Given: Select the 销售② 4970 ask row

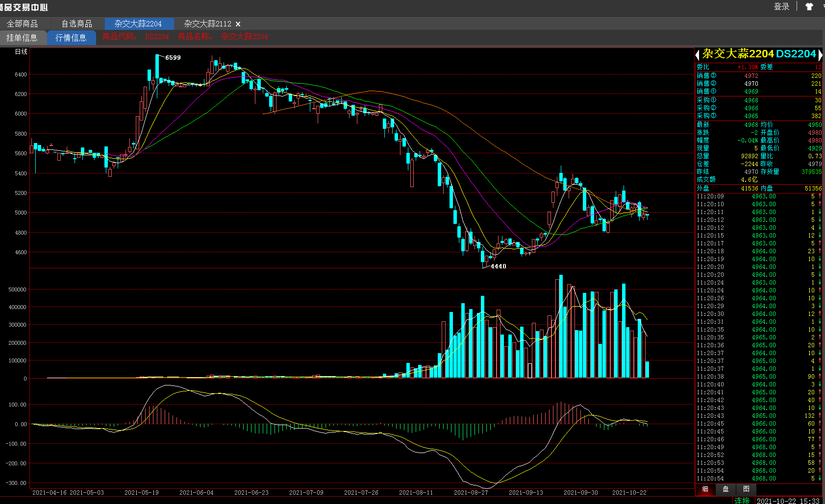Looking at the screenshot, I should [x=759, y=84].
